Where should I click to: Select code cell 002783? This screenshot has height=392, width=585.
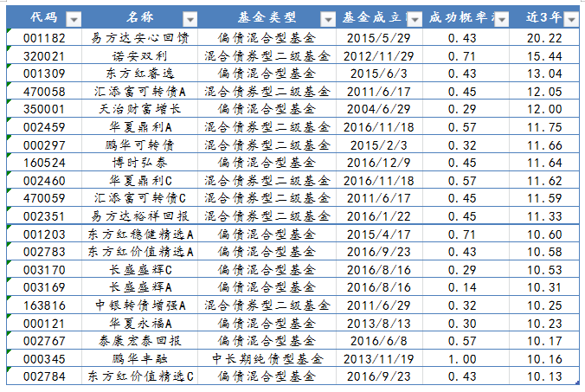pyautogui.click(x=44, y=252)
